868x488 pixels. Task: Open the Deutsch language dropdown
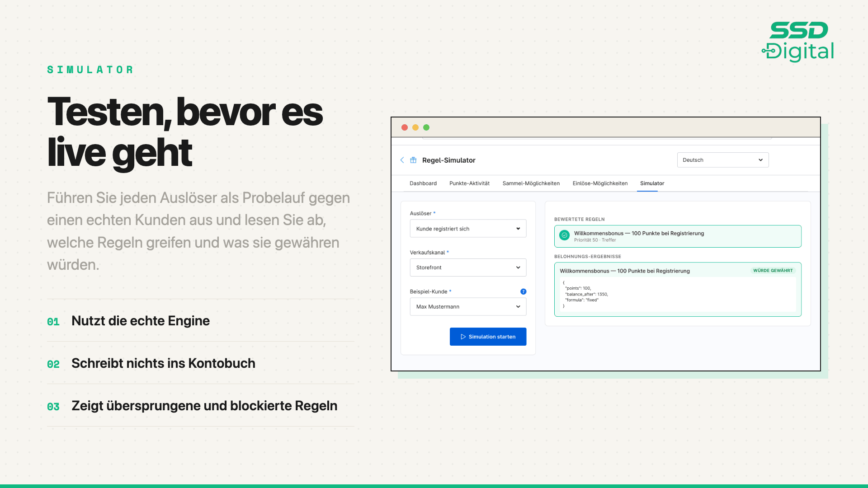(x=723, y=160)
